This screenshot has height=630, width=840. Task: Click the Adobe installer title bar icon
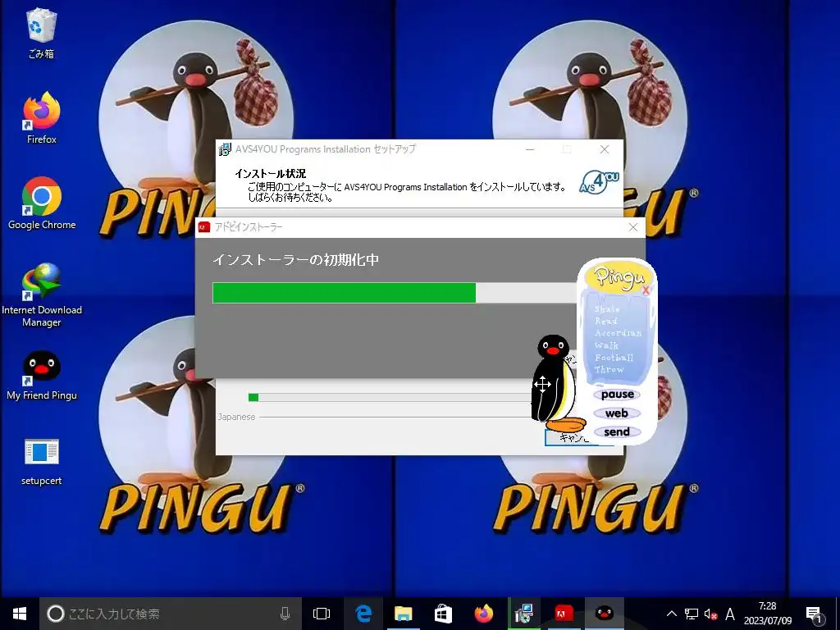(204, 227)
